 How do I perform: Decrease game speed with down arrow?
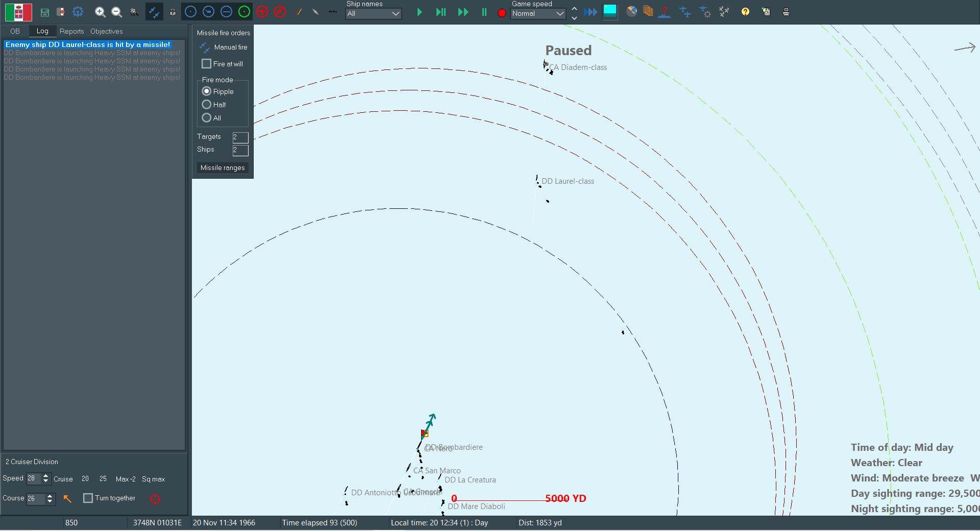(574, 18)
